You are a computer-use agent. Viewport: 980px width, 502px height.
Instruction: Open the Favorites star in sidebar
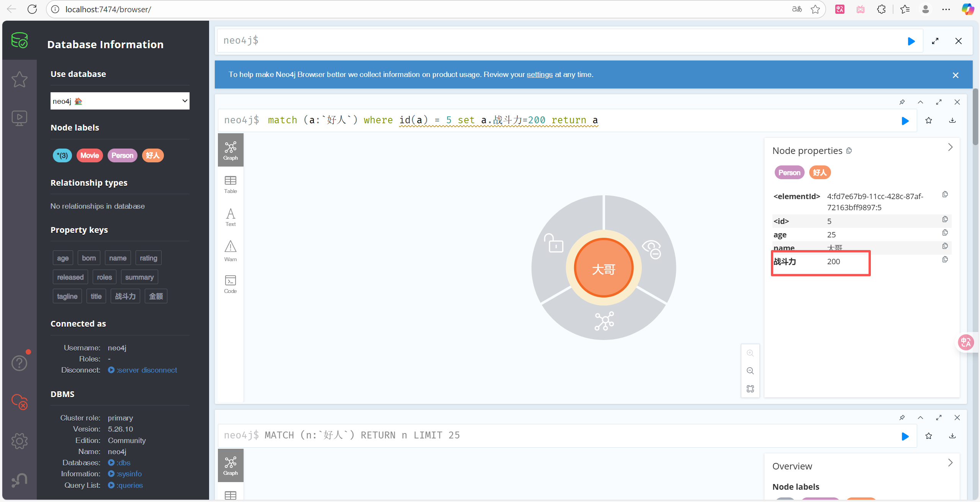pyautogui.click(x=19, y=79)
